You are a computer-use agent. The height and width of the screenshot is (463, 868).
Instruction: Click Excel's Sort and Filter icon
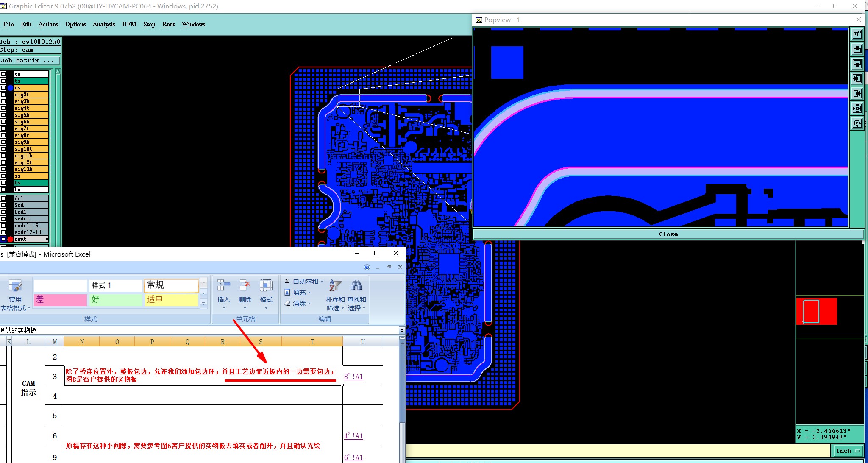point(335,285)
